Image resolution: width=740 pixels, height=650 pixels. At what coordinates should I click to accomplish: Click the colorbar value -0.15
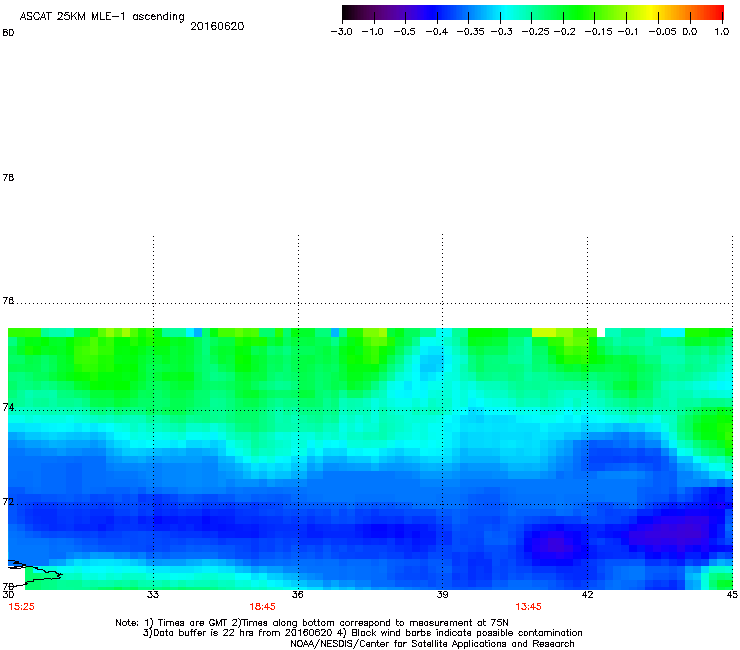tap(598, 32)
